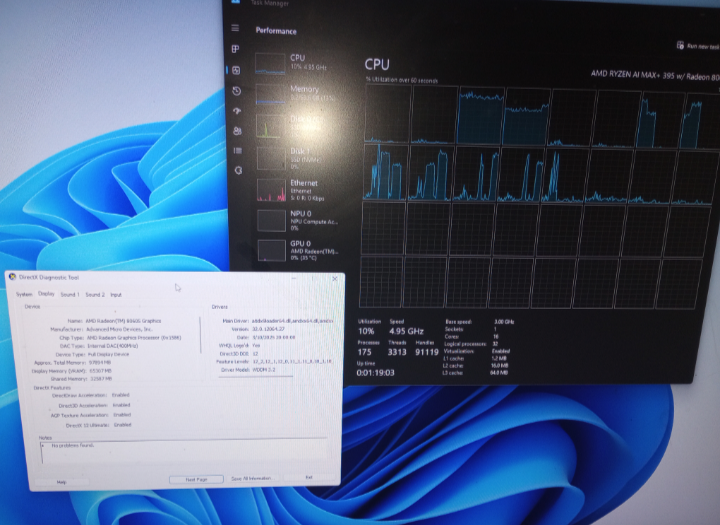
Task: Switch to the Sound 2 tab
Action: pyautogui.click(x=95, y=294)
